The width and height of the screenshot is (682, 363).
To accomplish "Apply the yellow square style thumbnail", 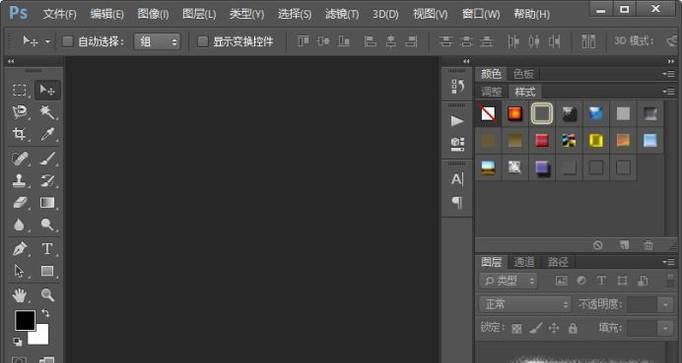I will [x=596, y=141].
